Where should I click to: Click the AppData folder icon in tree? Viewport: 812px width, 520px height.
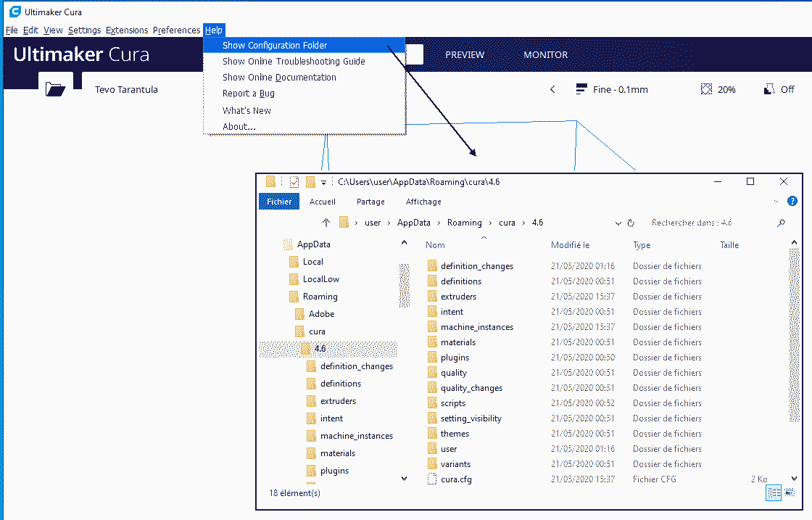coord(288,244)
